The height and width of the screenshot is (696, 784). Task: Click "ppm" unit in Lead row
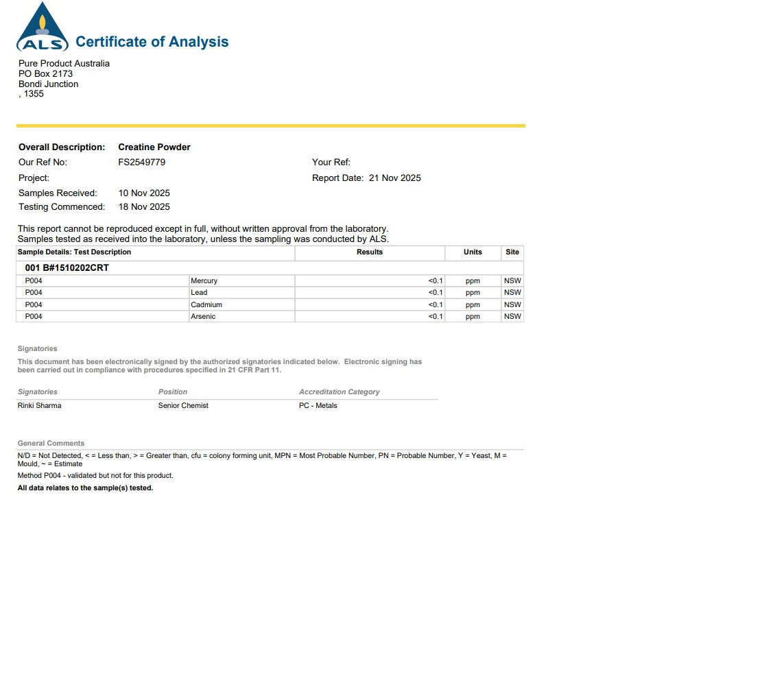pyautogui.click(x=473, y=293)
